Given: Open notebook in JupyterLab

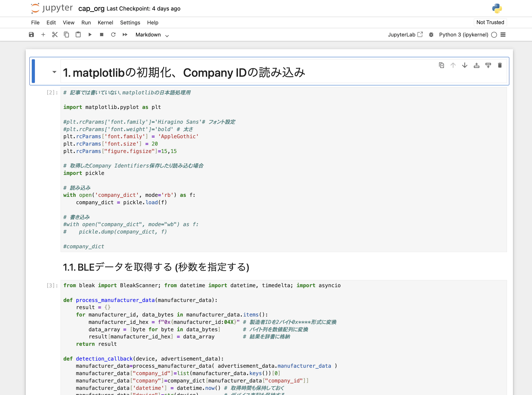Looking at the screenshot, I should pyautogui.click(x=405, y=35).
